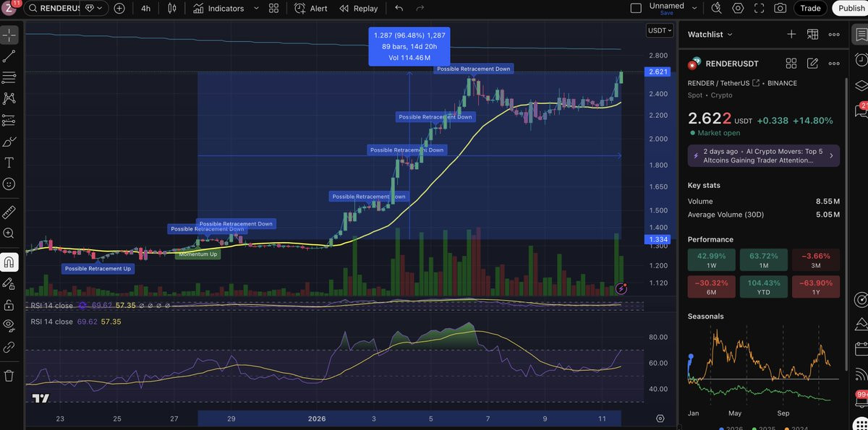Viewport: 868px width, 430px height.
Task: Click the link drawings tool icon
Action: [x=9, y=347]
